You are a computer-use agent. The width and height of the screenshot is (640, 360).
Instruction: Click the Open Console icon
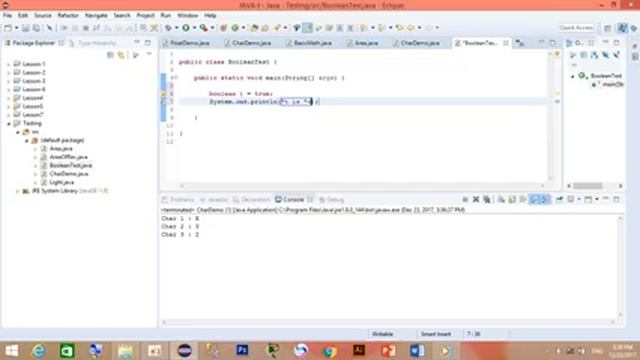pyautogui.click(x=588, y=200)
